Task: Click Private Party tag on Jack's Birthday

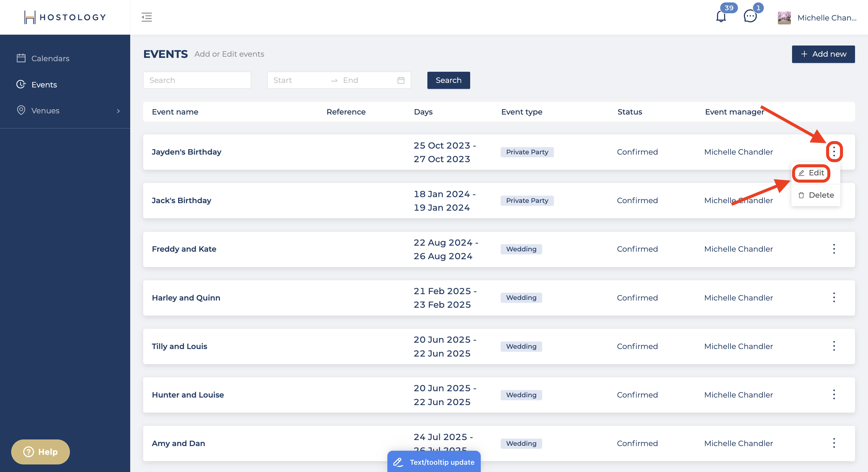Action: 527,200
